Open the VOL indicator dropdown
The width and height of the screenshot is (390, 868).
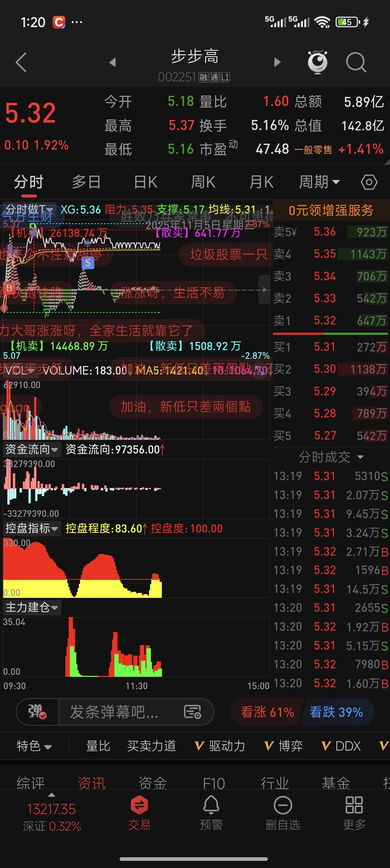20,370
